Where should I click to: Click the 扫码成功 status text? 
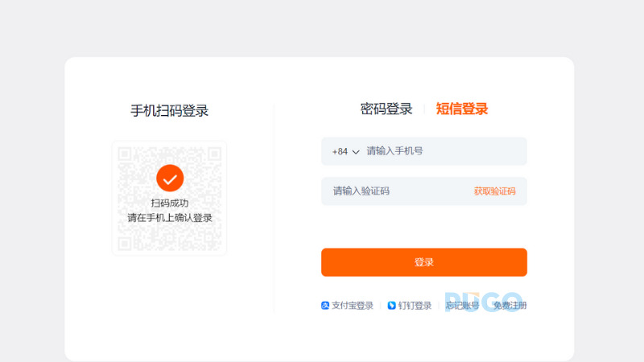point(170,204)
